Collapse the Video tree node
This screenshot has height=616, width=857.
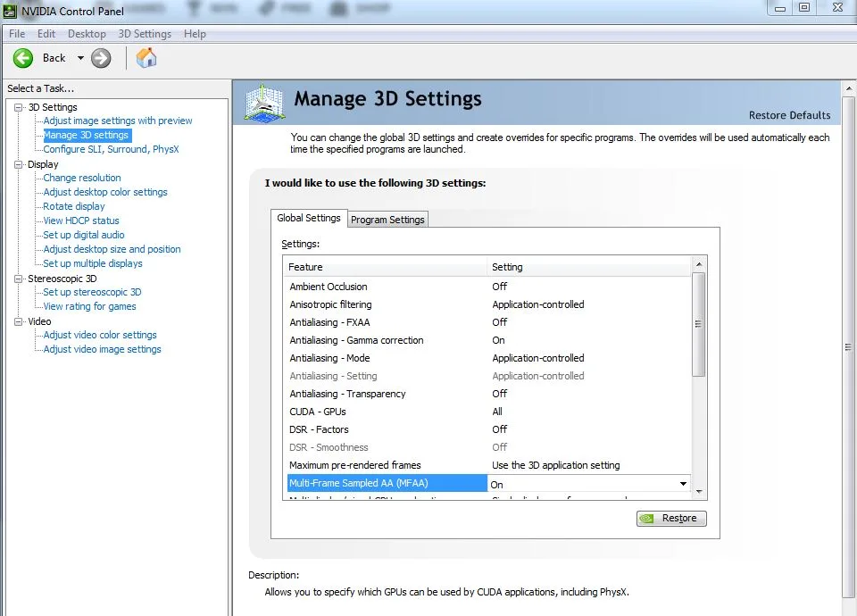19,321
